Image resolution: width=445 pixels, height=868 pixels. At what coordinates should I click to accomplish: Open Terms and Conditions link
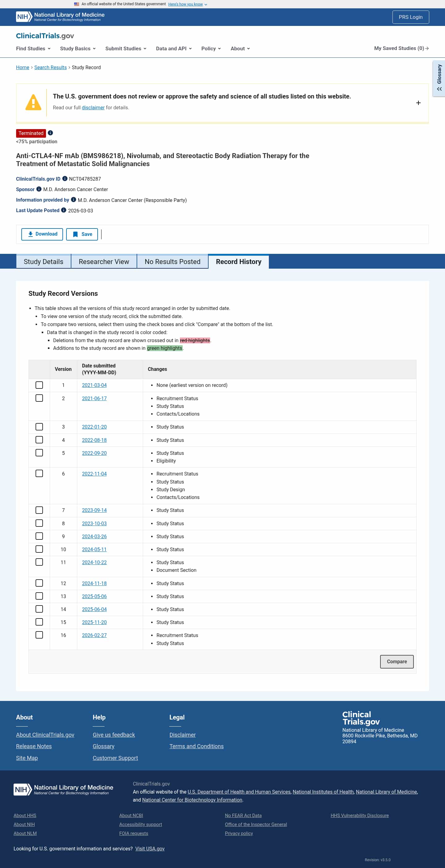pyautogui.click(x=197, y=746)
